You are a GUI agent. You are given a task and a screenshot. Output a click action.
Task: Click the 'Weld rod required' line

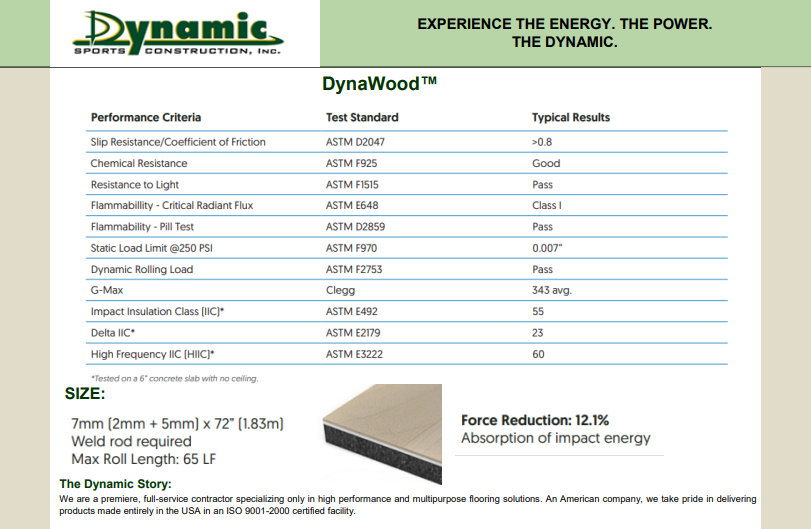131,442
